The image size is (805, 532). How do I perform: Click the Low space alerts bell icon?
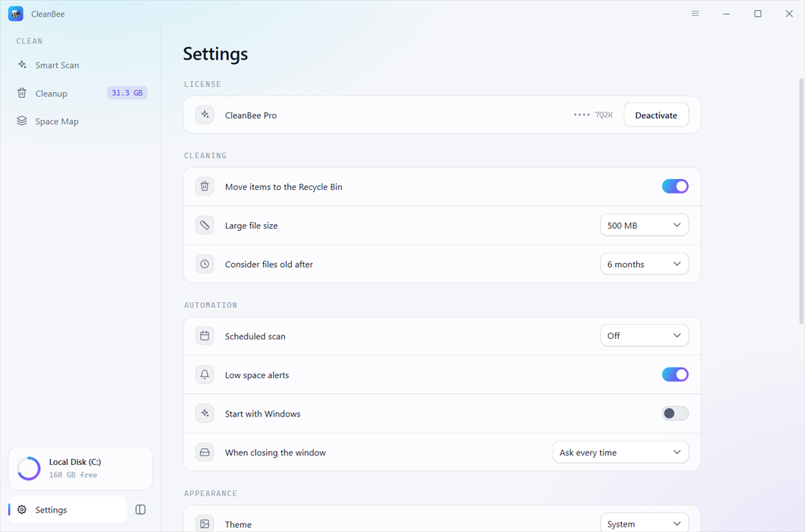click(205, 375)
